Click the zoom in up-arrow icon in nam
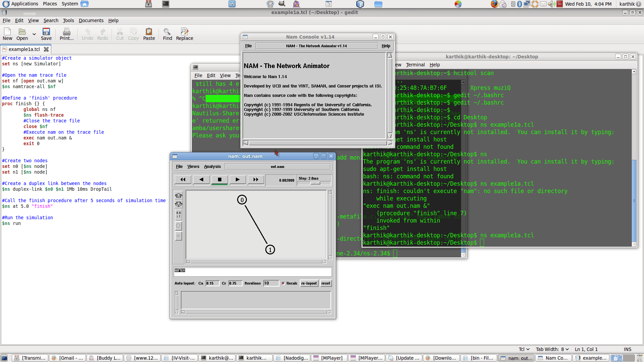Viewport: 644px width, 362px height. tap(178, 195)
